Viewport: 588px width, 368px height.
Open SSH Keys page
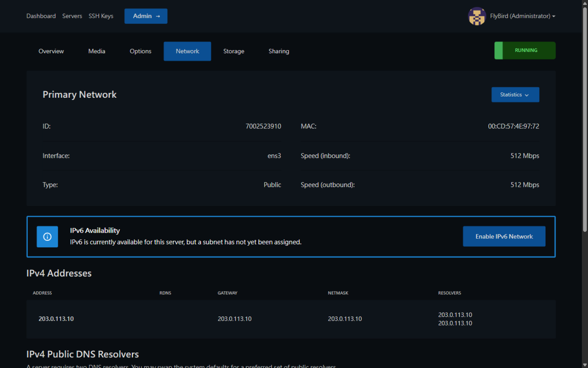coord(101,16)
